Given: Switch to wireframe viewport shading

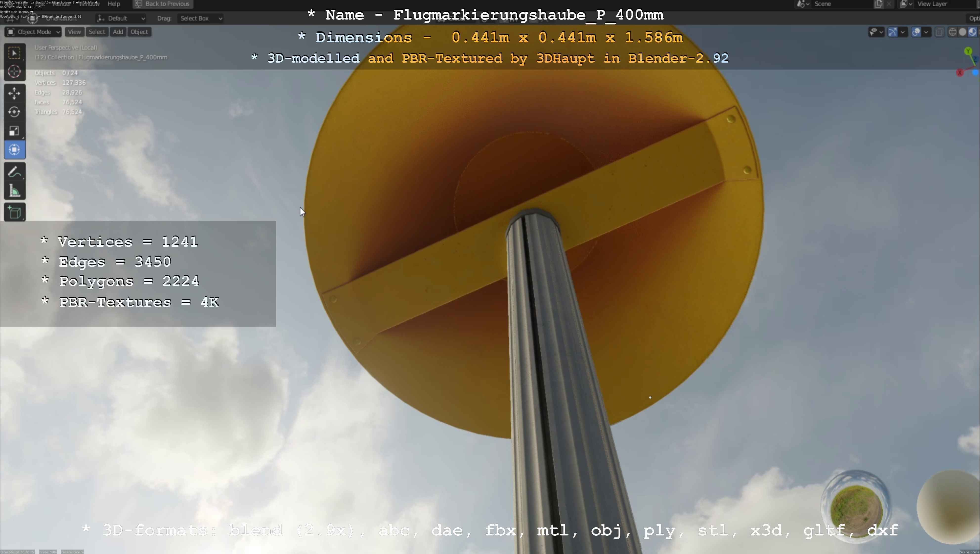Looking at the screenshot, I should 953,32.
